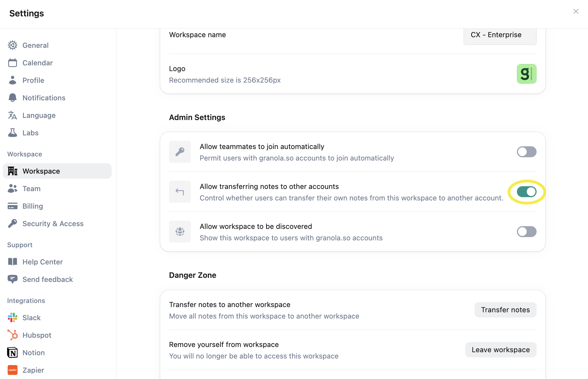Click the green workspace logo thumbnail
The width and height of the screenshot is (588, 379).
pyautogui.click(x=526, y=74)
